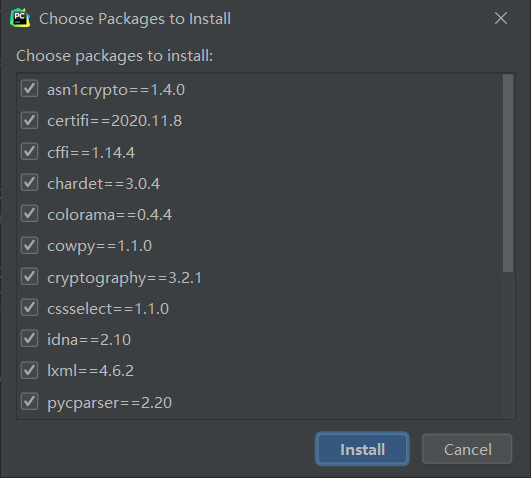The image size is (531, 478).
Task: Deselect the chardet==3.0.4 package checkbox
Action: (x=29, y=183)
